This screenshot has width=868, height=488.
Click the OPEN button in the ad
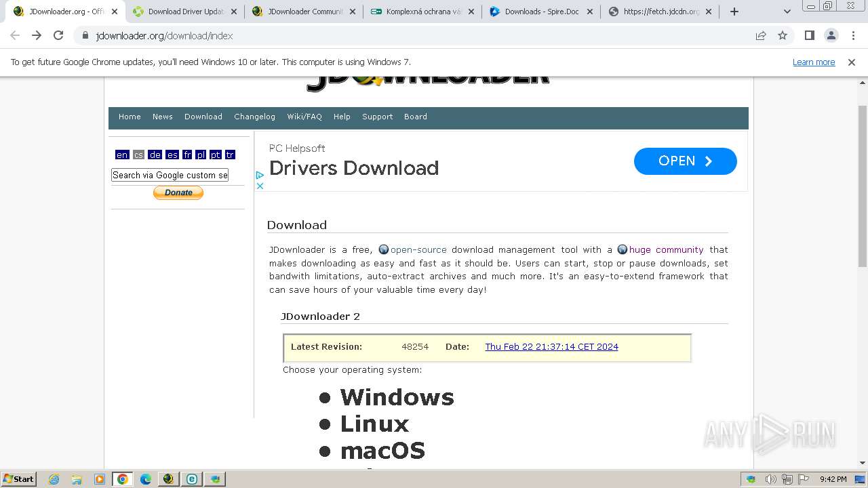coord(685,161)
